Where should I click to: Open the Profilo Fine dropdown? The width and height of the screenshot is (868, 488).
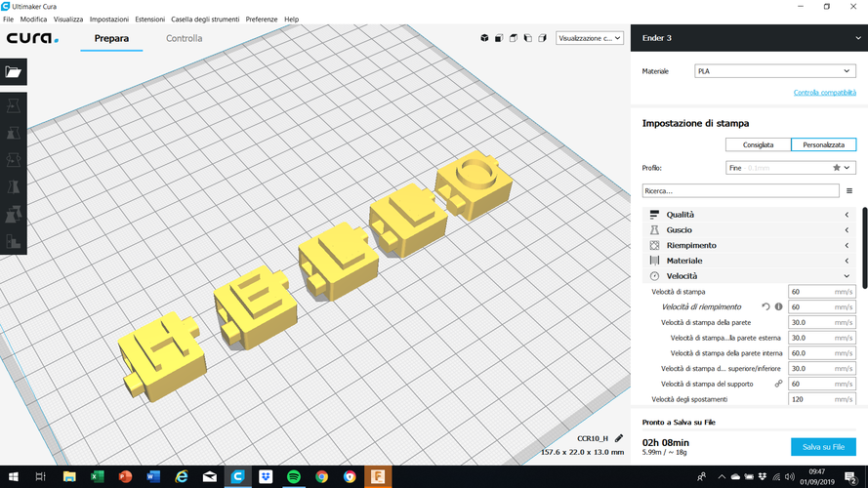(791, 168)
